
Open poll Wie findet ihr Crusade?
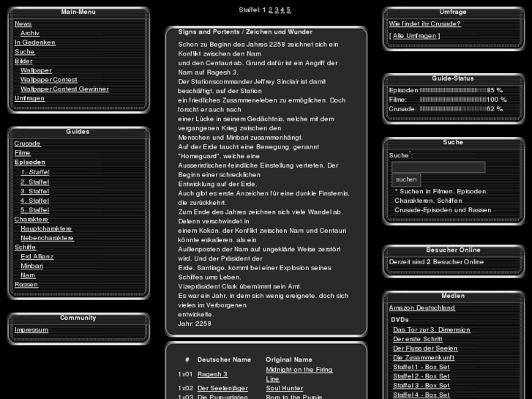pyautogui.click(x=424, y=23)
